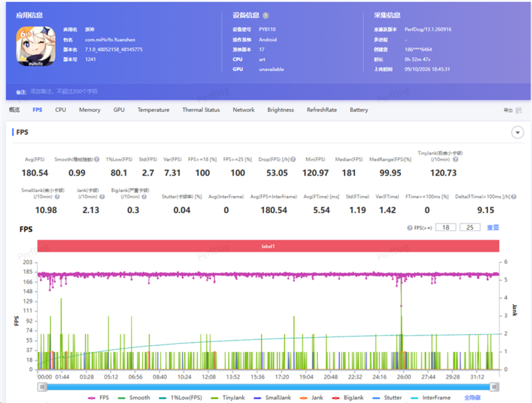532x403 pixels.
Task: Toggle the FPS series in the legend
Action: pos(99,398)
